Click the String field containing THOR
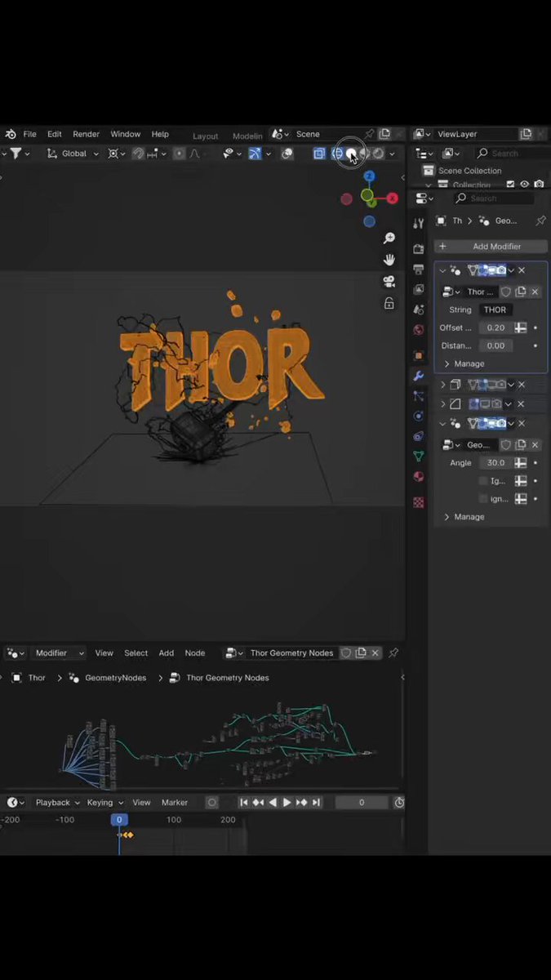The image size is (551, 980). (x=495, y=310)
